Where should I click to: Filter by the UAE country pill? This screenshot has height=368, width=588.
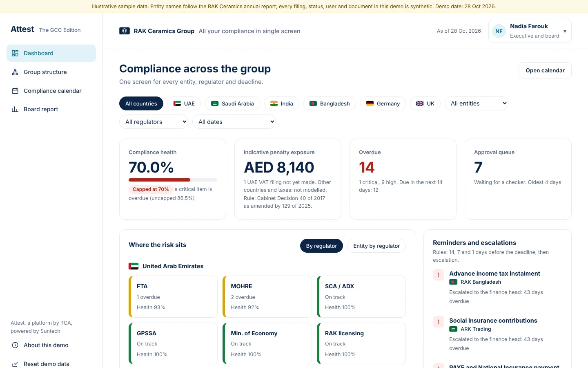[184, 103]
